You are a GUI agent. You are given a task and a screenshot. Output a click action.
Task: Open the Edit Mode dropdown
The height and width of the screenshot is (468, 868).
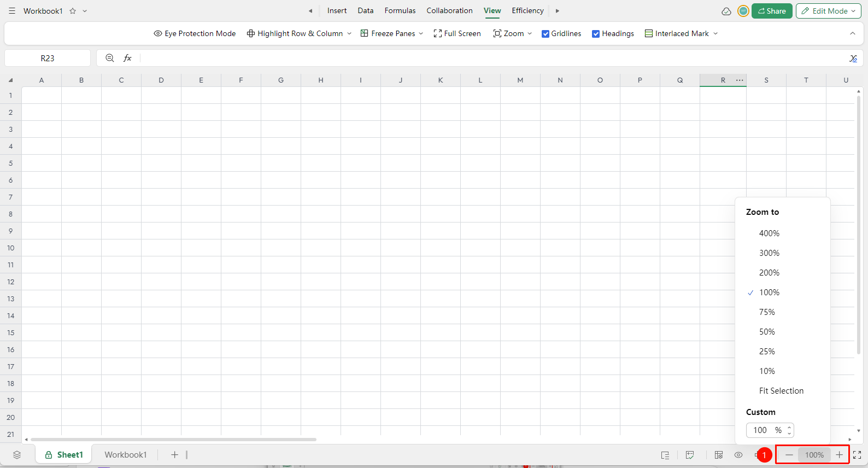(829, 11)
